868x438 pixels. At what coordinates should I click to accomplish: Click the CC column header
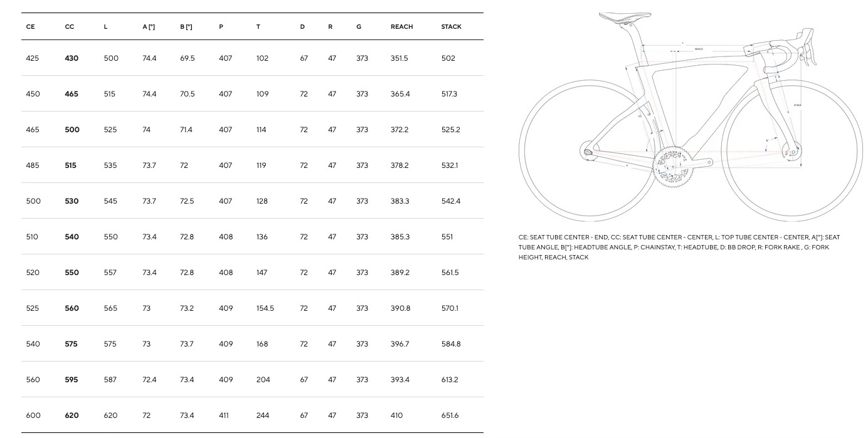pyautogui.click(x=70, y=27)
